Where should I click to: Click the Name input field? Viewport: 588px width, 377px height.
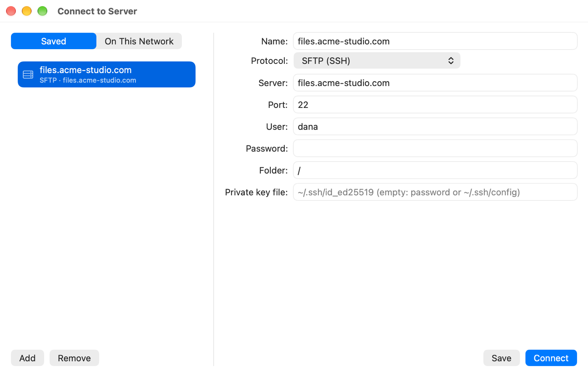point(435,41)
